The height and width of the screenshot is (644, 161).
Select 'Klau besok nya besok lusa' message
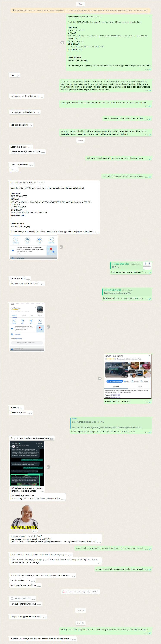(x=38, y=497)
